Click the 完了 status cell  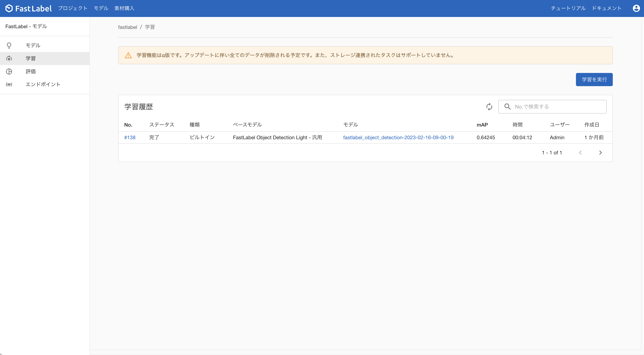coord(154,138)
